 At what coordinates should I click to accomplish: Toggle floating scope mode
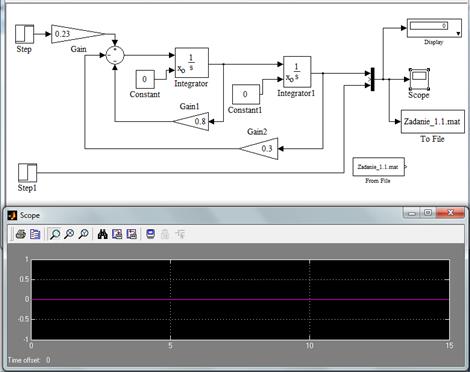pyautogui.click(x=151, y=234)
